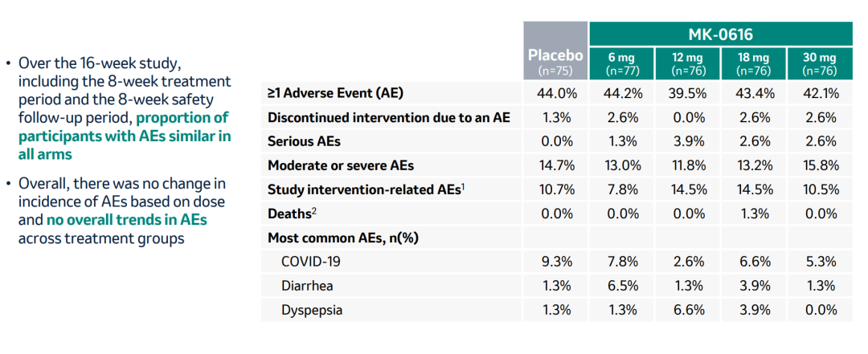Click 'Study intervention-related AEs' row label
The height and width of the screenshot is (354, 868).
click(x=365, y=190)
